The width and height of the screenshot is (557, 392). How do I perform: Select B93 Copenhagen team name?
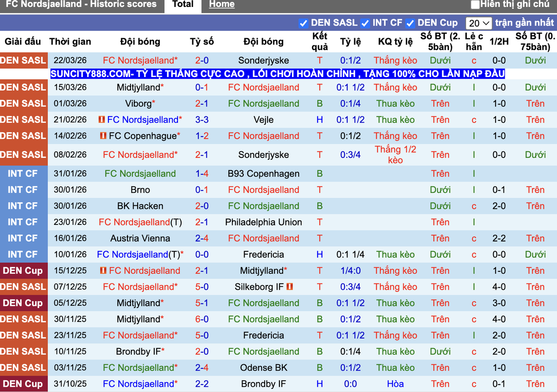tap(264, 174)
